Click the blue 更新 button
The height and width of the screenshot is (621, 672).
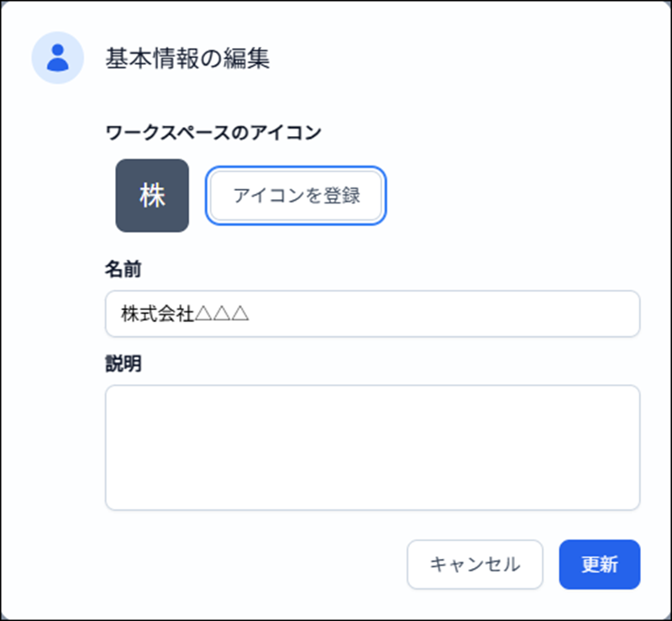click(x=600, y=564)
